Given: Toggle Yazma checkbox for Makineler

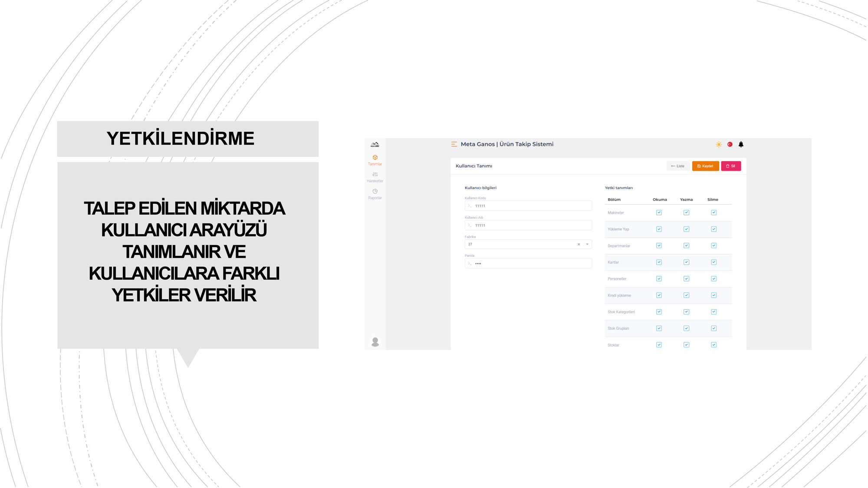Looking at the screenshot, I should (686, 213).
